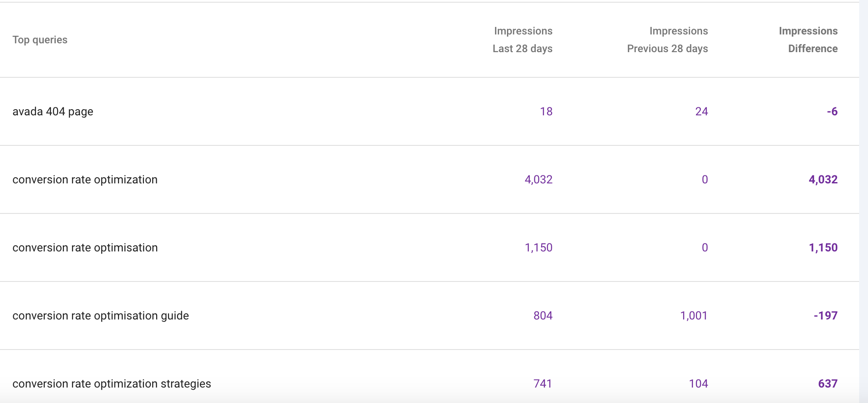
Task: Open the 'conversion rate optimization' query
Action: [x=85, y=179]
